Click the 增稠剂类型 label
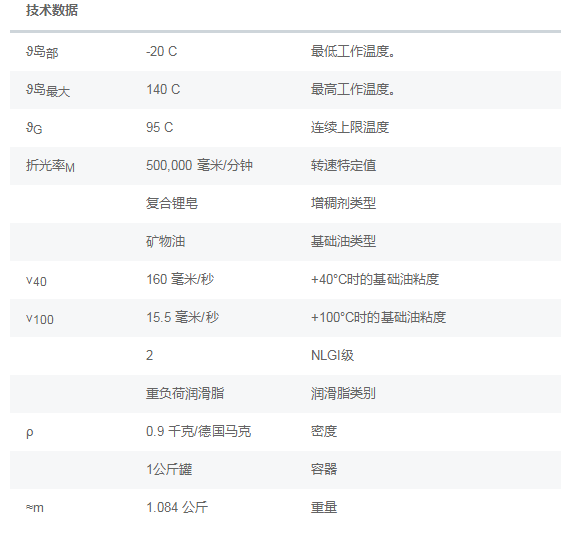The image size is (561, 545). coord(343,203)
